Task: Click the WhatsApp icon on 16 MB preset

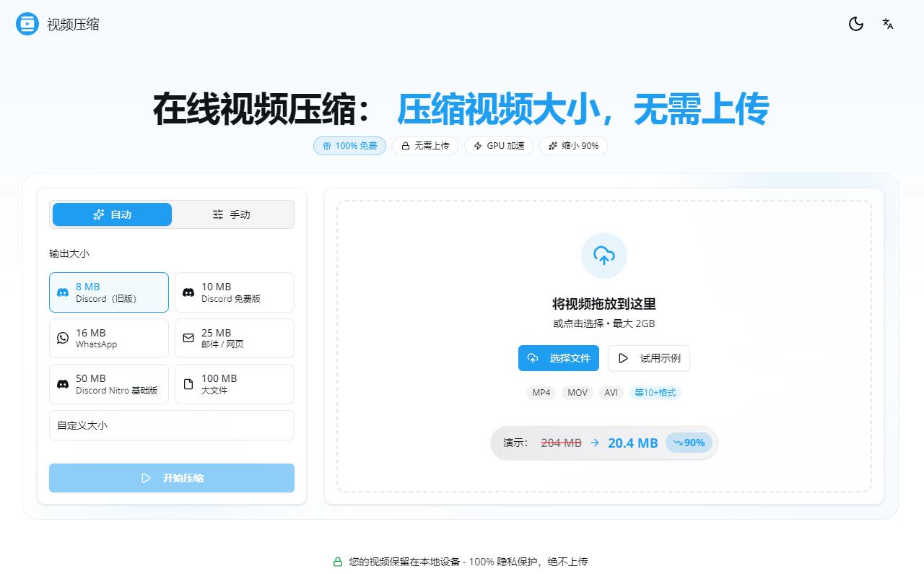Action: (x=62, y=338)
